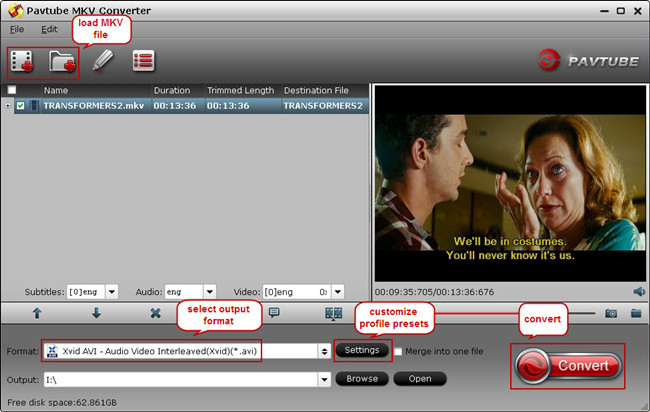The image size is (650, 412).
Task: Select the TRANSFORMERS2.mkv file name
Action: [94, 106]
